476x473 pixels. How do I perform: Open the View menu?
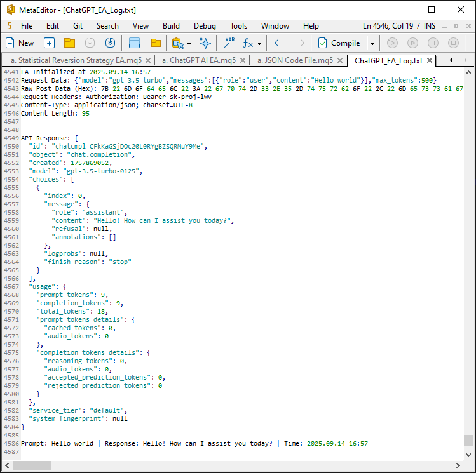click(140, 26)
